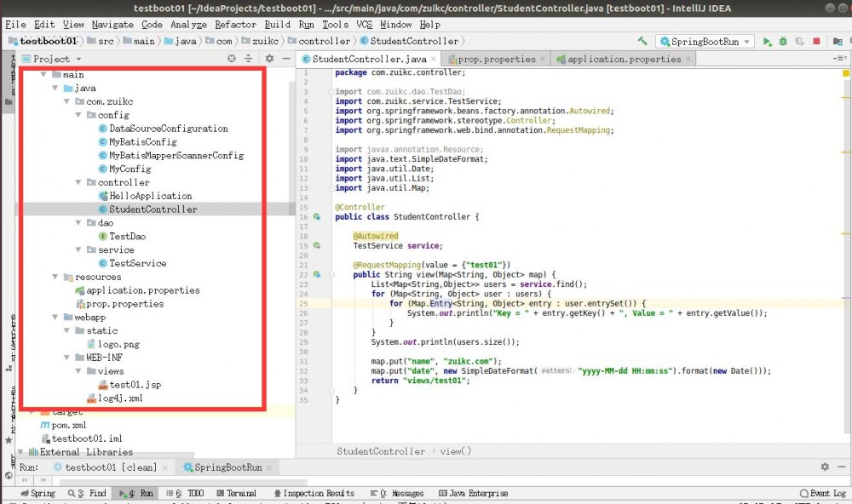Collapse all nodes in the Project tree
Screen dimensions: 852x504
(x=249, y=59)
